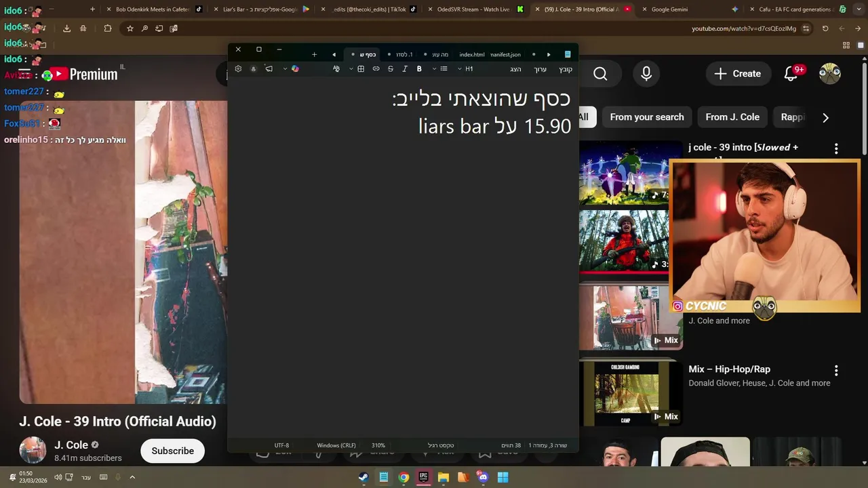Open the ערוך (Edit) menu in Notepad
Image resolution: width=868 pixels, height=488 pixels.
[x=540, y=69]
